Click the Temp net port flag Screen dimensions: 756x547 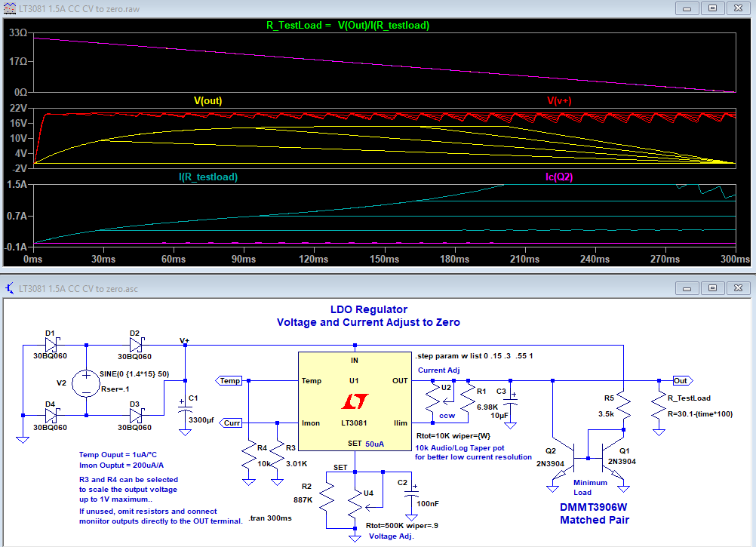pyautogui.click(x=228, y=381)
